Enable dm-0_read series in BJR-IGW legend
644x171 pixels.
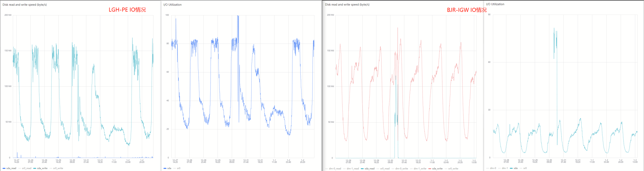click(335, 168)
